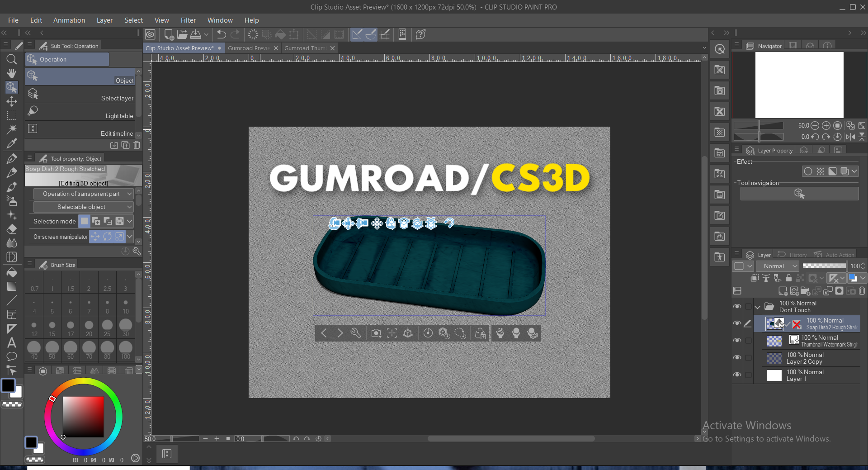868x470 pixels.
Task: Switch to the Gumroad Thum canvas tab
Action: (x=305, y=48)
